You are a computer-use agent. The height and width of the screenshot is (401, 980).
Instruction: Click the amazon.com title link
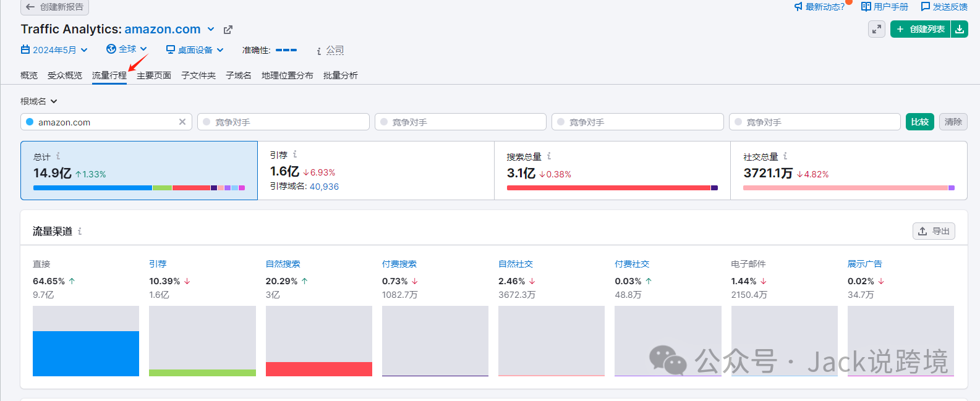(x=163, y=29)
